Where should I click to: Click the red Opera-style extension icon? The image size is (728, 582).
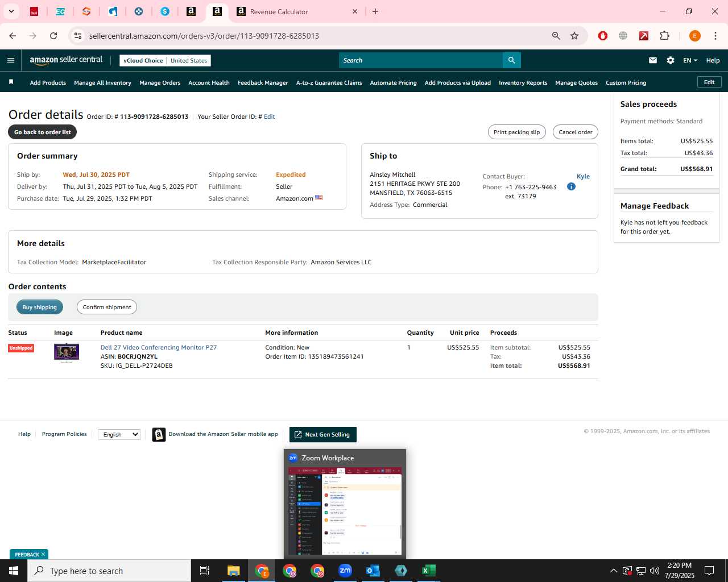(x=603, y=36)
